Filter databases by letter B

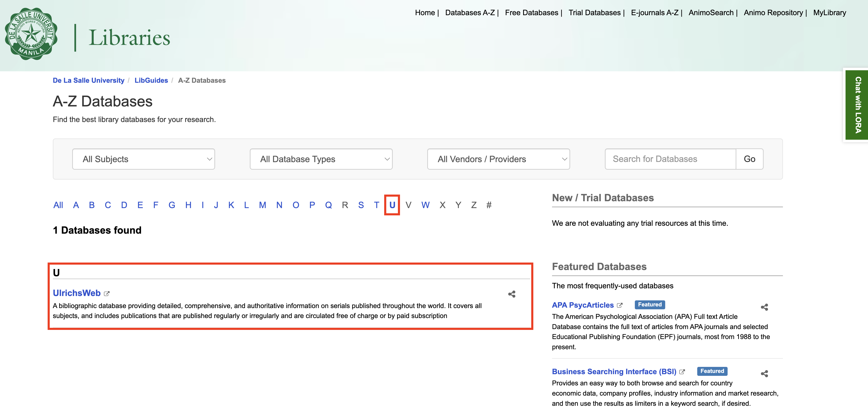[x=92, y=205]
